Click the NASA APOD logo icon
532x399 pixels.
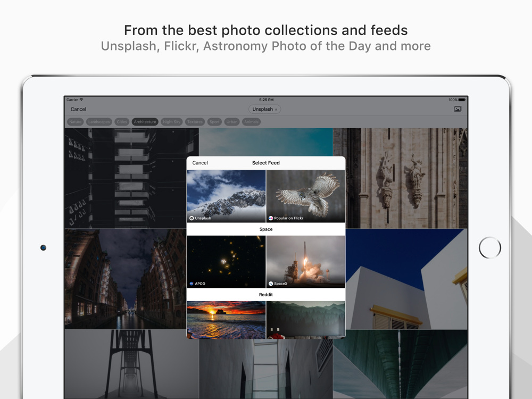pos(192,284)
